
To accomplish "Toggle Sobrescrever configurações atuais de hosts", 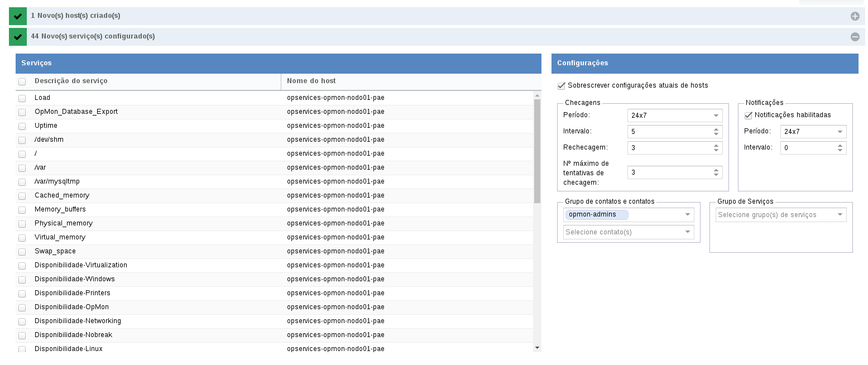I will click(562, 86).
